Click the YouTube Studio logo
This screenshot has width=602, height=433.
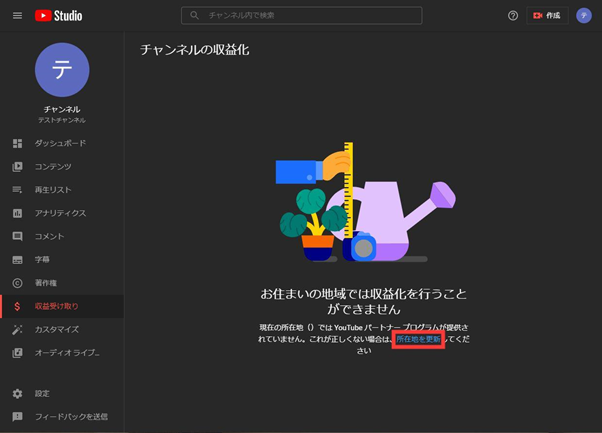(x=58, y=16)
